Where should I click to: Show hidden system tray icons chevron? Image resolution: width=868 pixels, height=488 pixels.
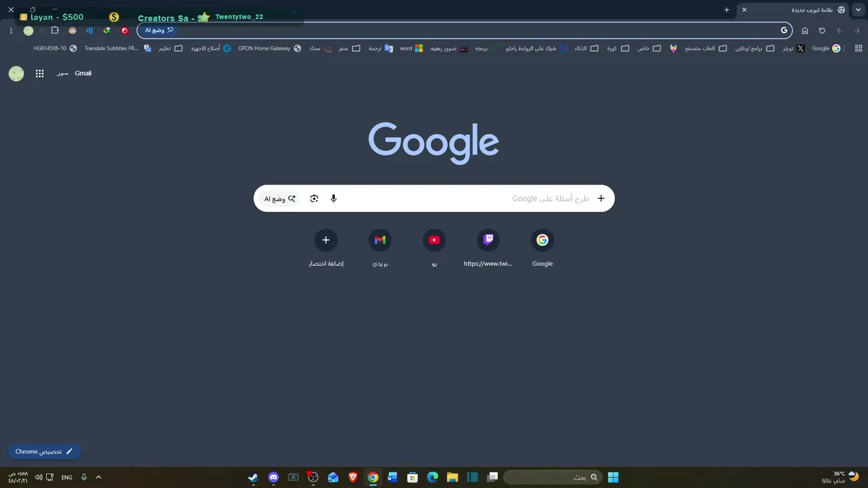[x=98, y=477]
